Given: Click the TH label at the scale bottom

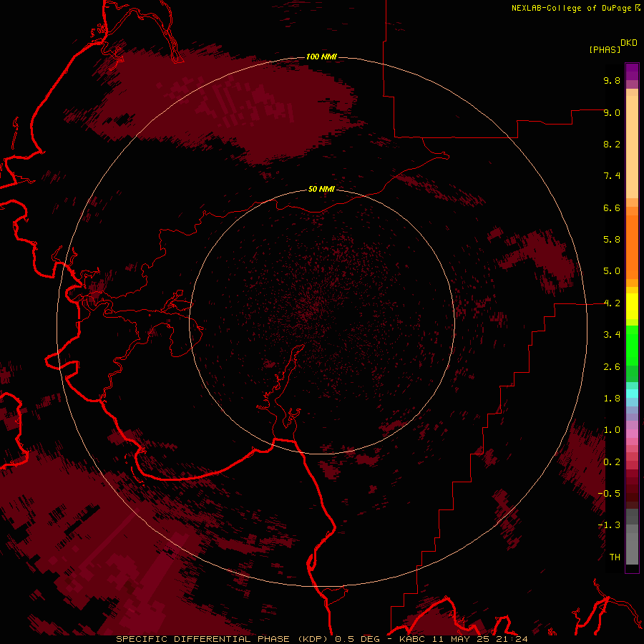Looking at the screenshot, I should 615,557.
